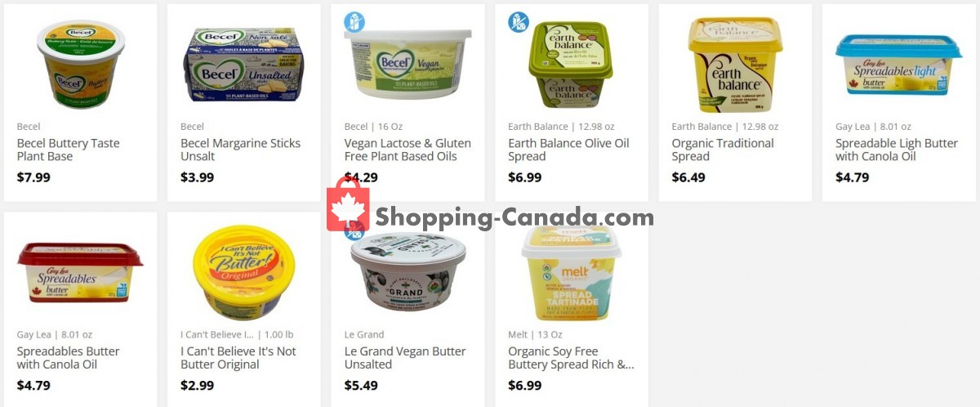
Task: Open Earth Balance Olive Oil Spread title
Action: pyautogui.click(x=568, y=150)
